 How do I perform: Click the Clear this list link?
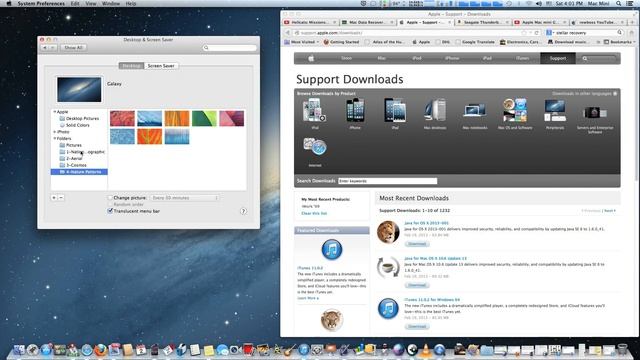(314, 213)
